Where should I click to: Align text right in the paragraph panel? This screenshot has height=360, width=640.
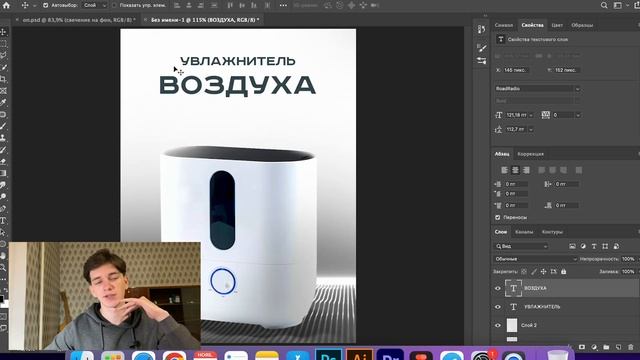coord(527,170)
